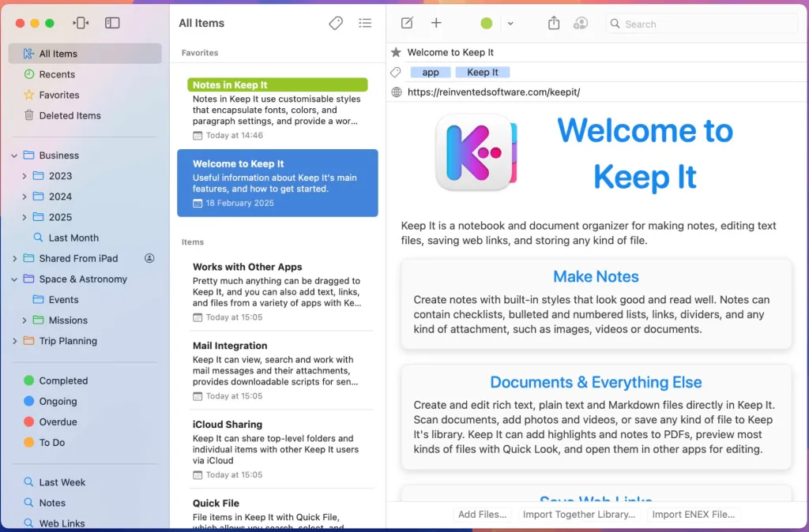The width and height of the screenshot is (809, 532).
Task: Collapse the Business folder
Action: [x=14, y=155]
